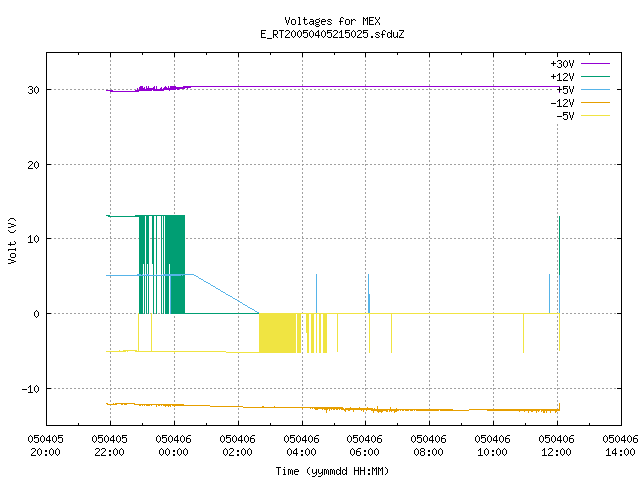
Task: Click the y-axis tick value 10
Action: (x=33, y=239)
